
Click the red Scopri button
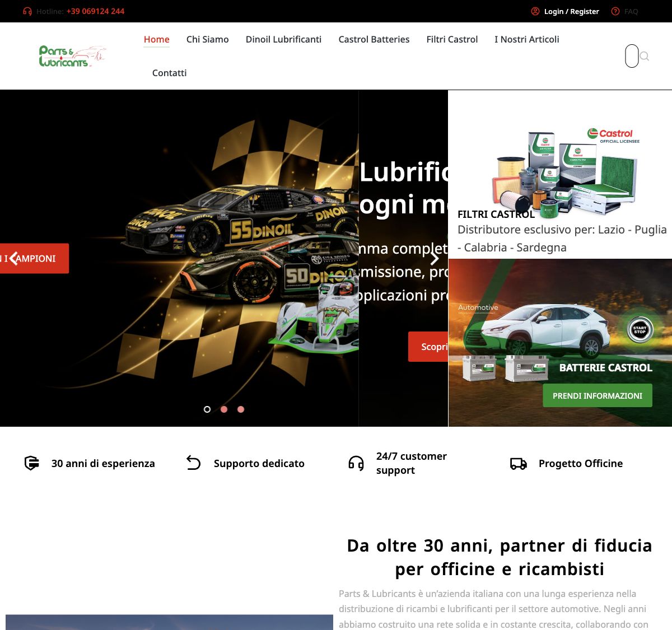click(x=428, y=347)
